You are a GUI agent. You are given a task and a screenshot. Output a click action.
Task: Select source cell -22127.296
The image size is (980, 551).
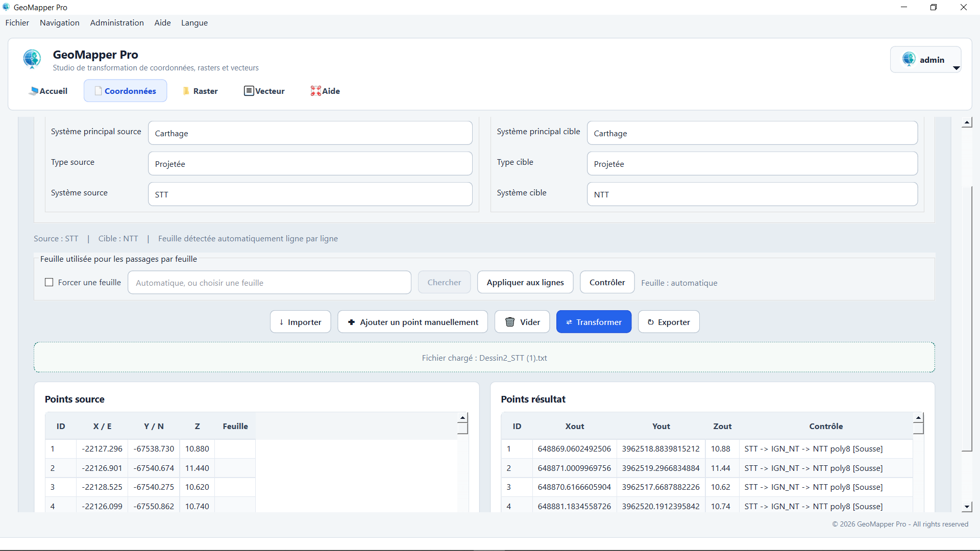tap(102, 449)
